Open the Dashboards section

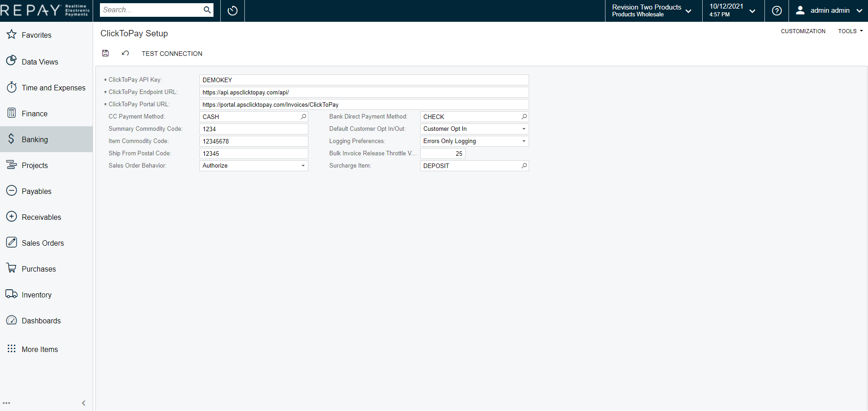[x=41, y=320]
